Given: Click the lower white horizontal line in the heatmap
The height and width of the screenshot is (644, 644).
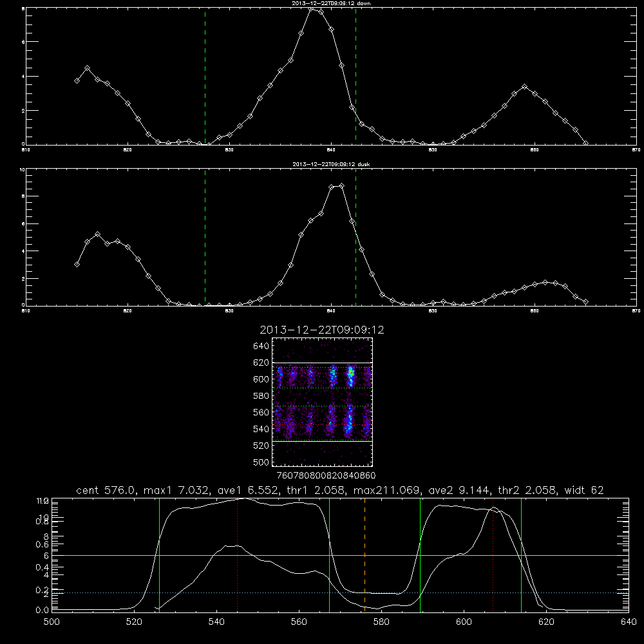Looking at the screenshot, I should click(x=323, y=441).
